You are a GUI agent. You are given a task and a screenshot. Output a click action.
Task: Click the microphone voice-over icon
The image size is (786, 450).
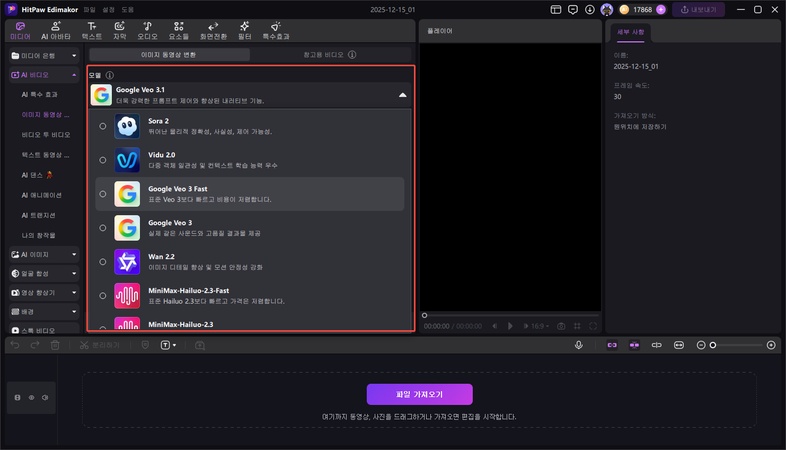click(x=578, y=345)
